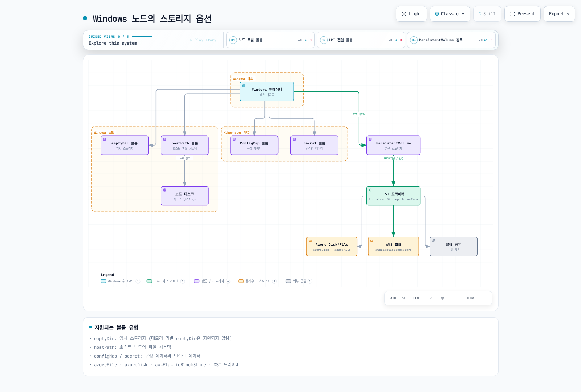Click the database icon on PersistentVolume
This screenshot has width=581, height=392.
pos(370,139)
